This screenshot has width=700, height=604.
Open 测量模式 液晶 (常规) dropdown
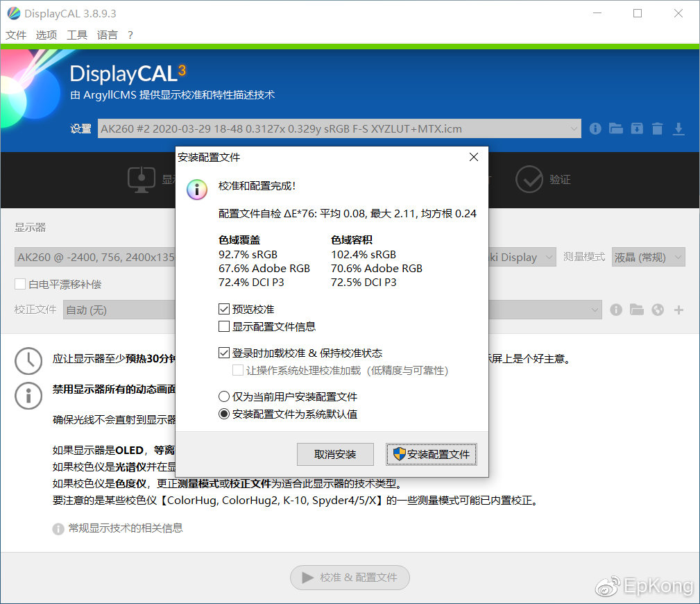[648, 257]
